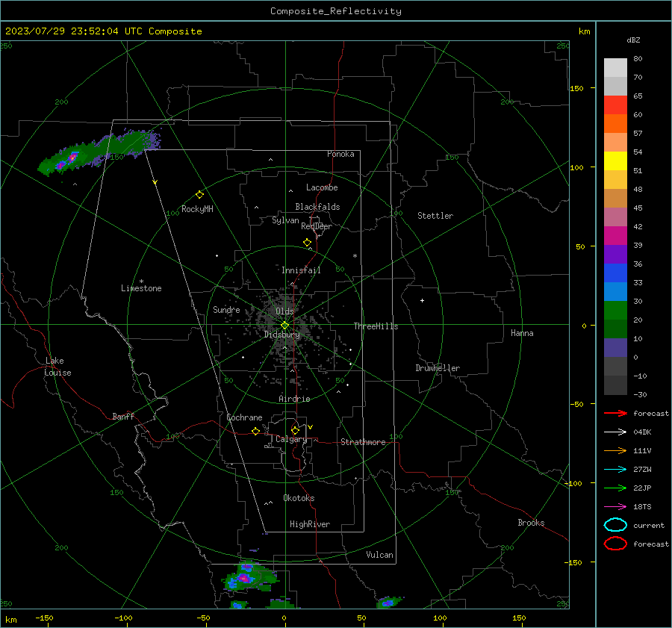This screenshot has height=628, width=672.
Task: Click the magenta 18TS arrow icon
Action: 615,507
